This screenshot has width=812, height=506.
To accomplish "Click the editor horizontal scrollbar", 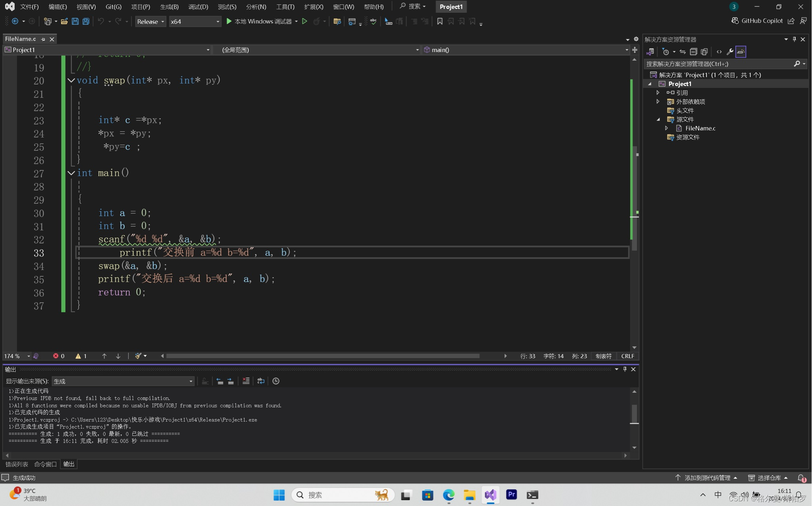I will (323, 356).
